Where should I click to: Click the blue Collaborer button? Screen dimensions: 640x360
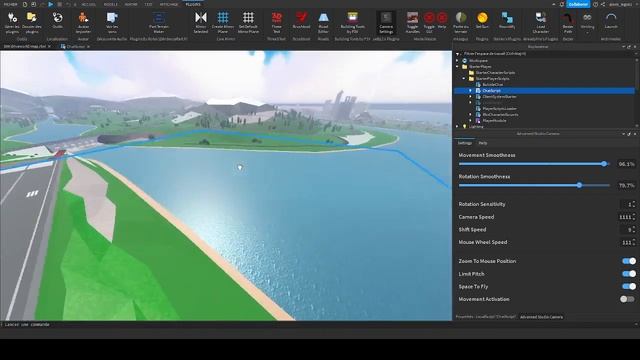[578, 4]
